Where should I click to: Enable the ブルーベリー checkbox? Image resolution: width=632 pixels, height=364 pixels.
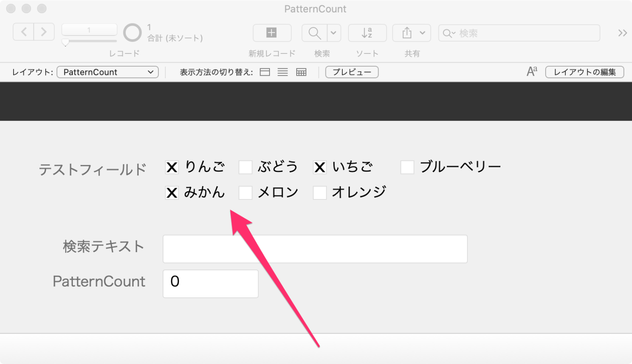click(x=407, y=167)
